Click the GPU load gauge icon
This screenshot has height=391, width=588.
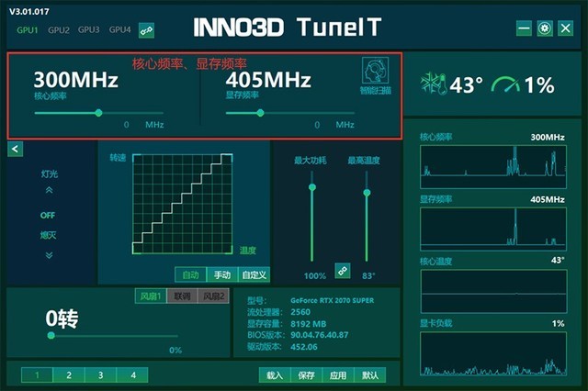(505, 85)
